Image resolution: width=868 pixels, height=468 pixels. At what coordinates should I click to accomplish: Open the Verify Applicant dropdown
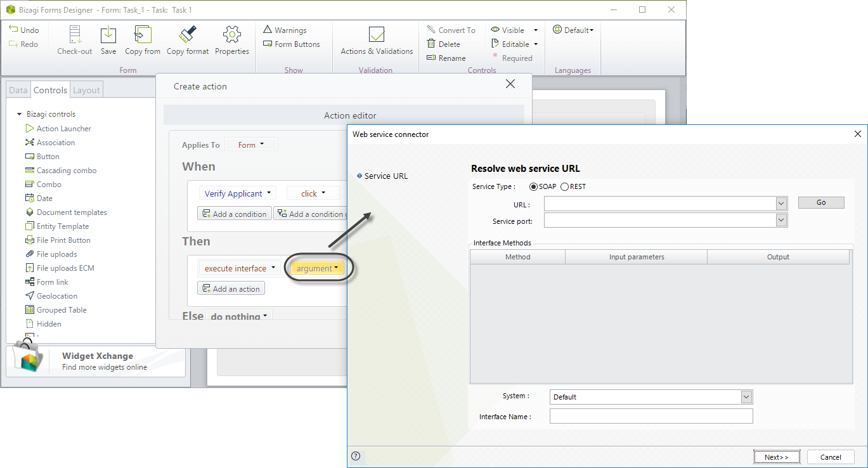point(238,193)
